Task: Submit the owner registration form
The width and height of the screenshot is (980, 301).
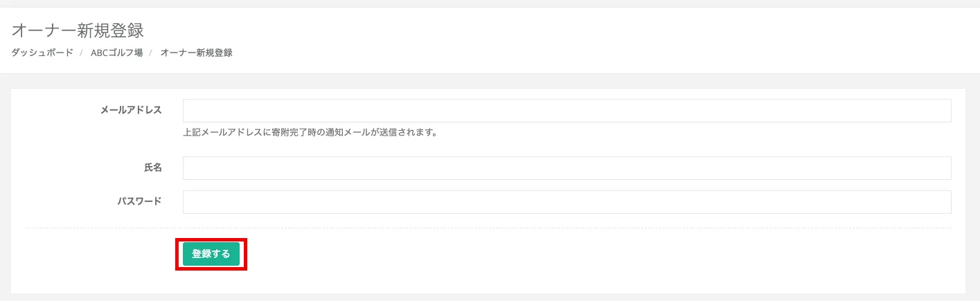Action: (x=211, y=254)
